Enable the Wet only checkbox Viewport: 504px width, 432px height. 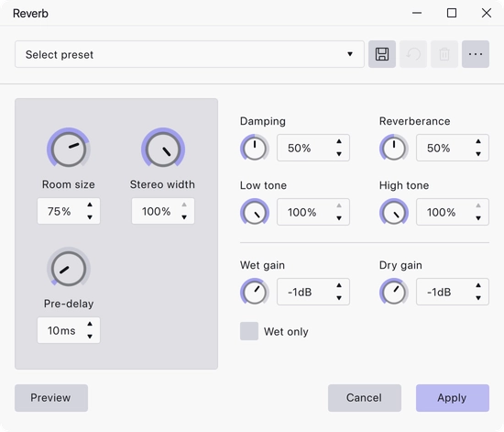point(249,331)
